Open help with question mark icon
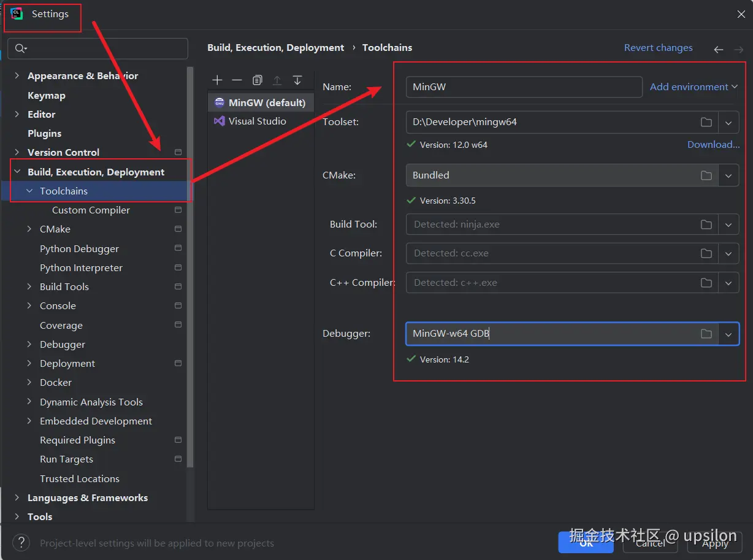 [21, 542]
